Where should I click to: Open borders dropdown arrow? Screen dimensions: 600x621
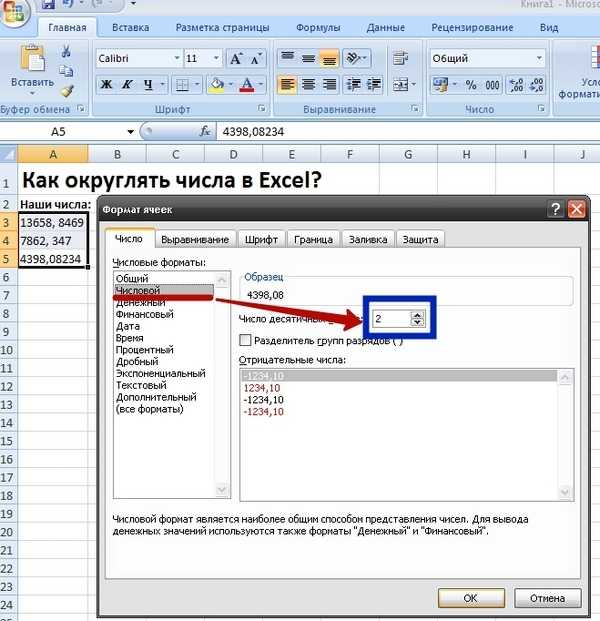(196, 84)
